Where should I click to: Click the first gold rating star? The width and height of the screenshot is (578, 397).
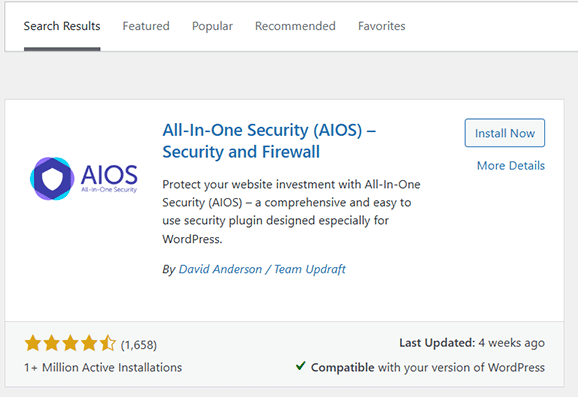point(33,343)
